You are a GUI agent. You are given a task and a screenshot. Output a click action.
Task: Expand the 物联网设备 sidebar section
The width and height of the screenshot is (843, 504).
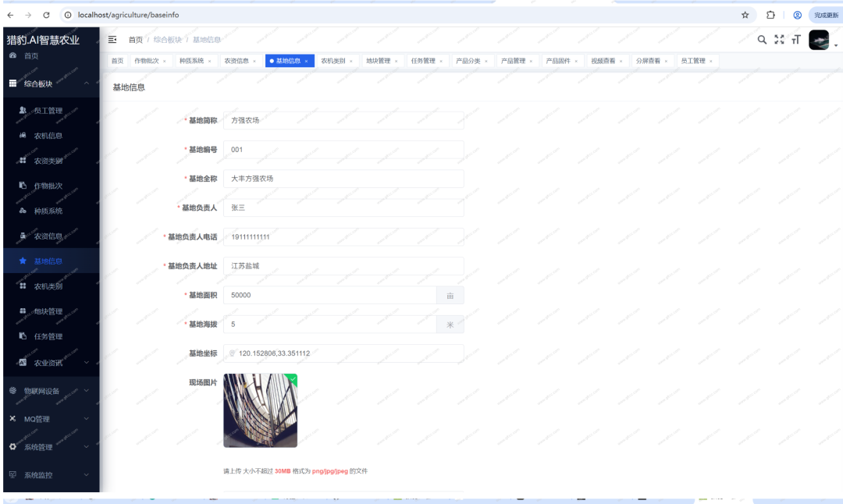click(51, 391)
